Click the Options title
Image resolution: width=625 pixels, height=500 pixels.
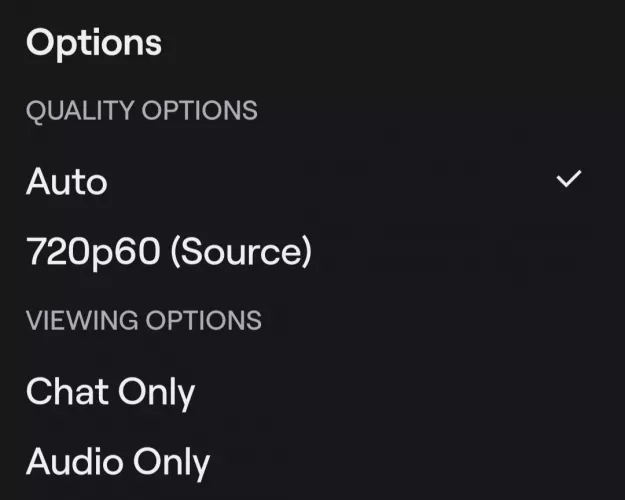point(94,43)
